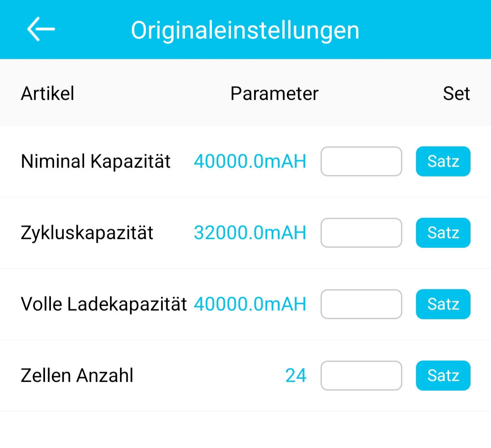Select the Niminal Kapazität row label
The image size is (491, 448).
pos(95,161)
